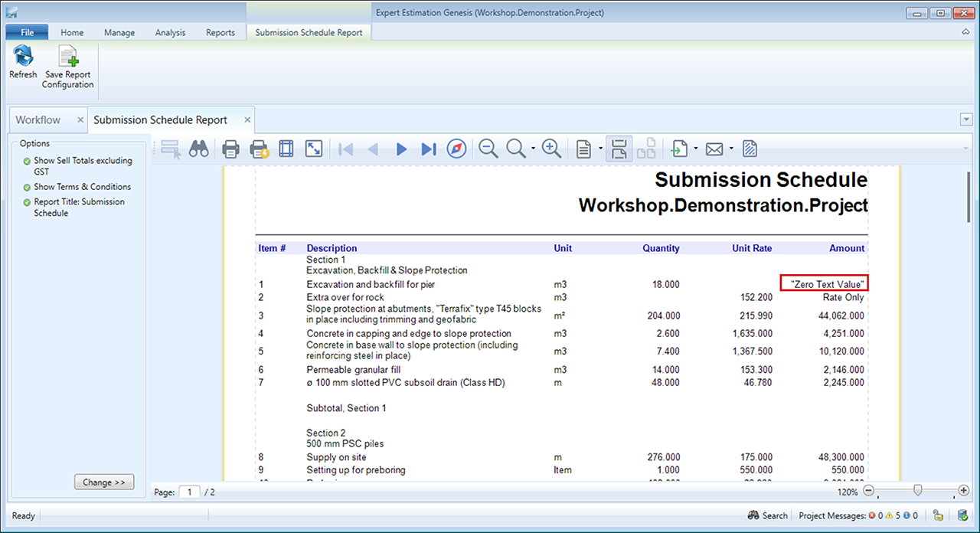Toggle continuous page layout button in toolbar
980x533 pixels.
[x=619, y=149]
